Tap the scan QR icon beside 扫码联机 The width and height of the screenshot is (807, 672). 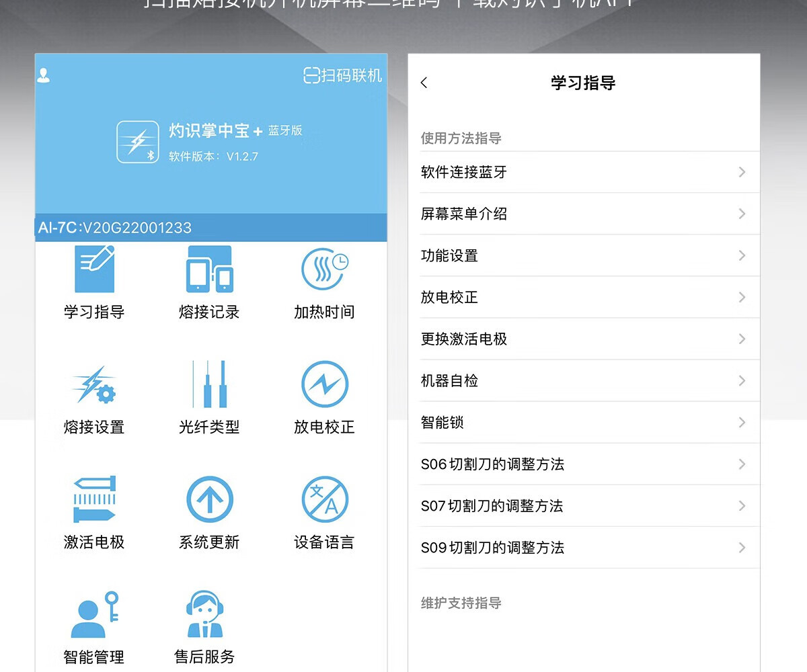pos(311,75)
